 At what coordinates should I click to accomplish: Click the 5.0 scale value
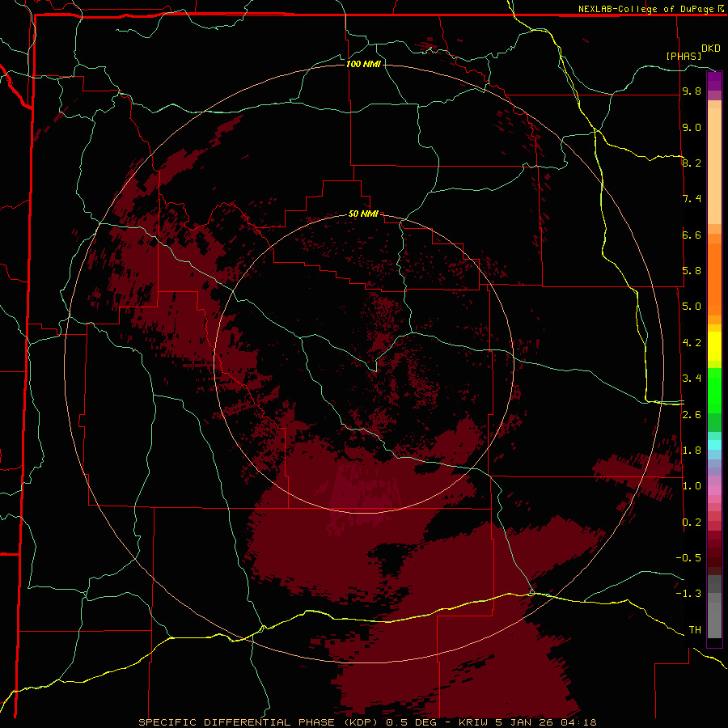point(692,307)
